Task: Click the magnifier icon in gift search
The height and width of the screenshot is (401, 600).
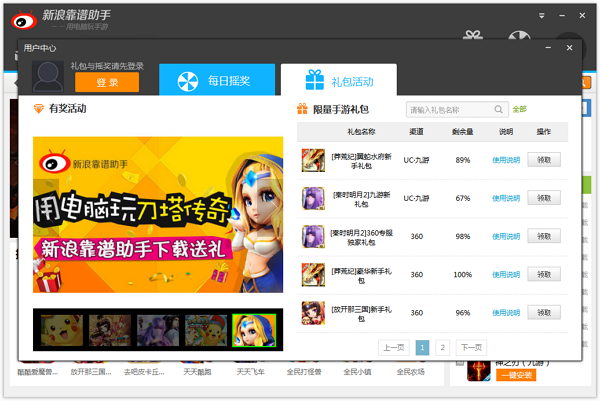Action: click(498, 109)
